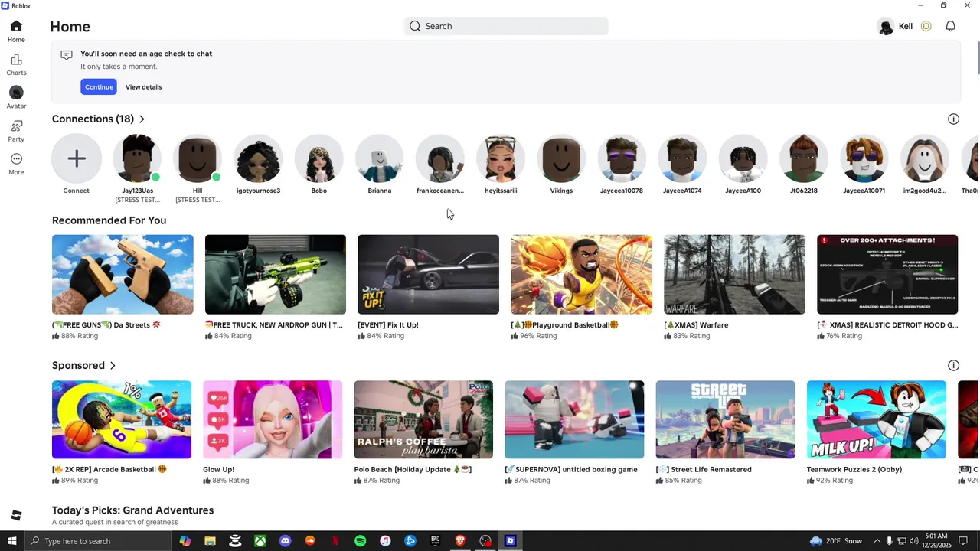Open Party from the sidebar
Image resolution: width=980 pixels, height=551 pixels.
click(16, 131)
